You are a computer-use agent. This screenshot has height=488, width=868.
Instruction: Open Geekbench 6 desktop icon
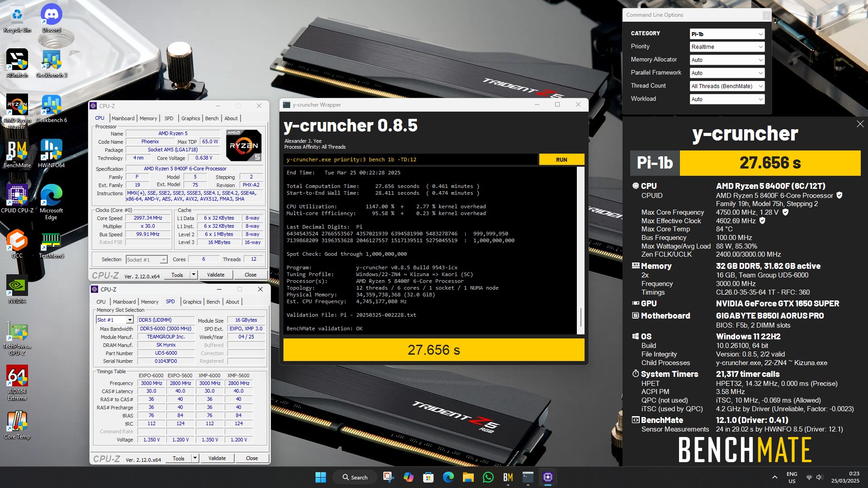pyautogui.click(x=52, y=108)
